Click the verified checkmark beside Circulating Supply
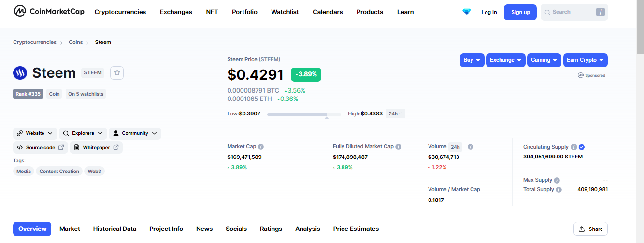 [582, 147]
